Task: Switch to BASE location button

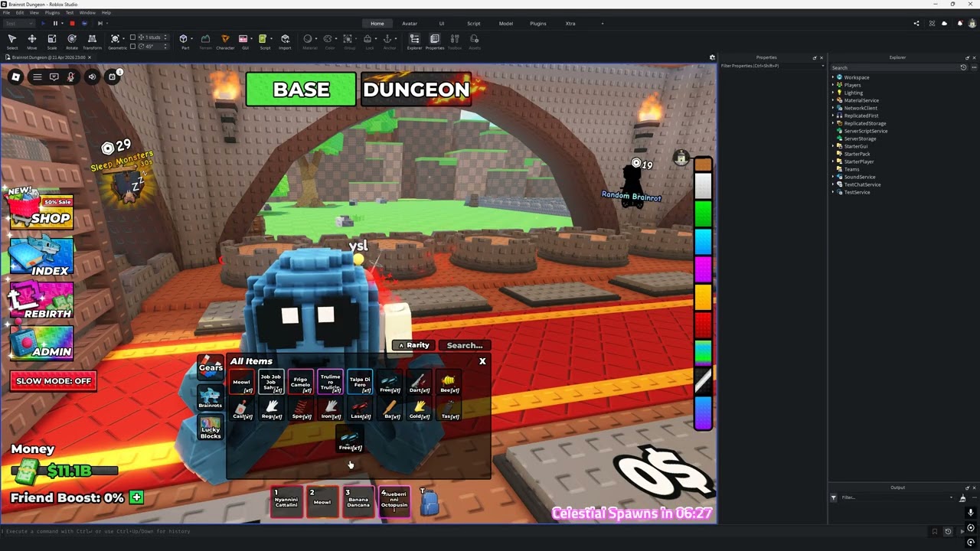Action: click(301, 90)
